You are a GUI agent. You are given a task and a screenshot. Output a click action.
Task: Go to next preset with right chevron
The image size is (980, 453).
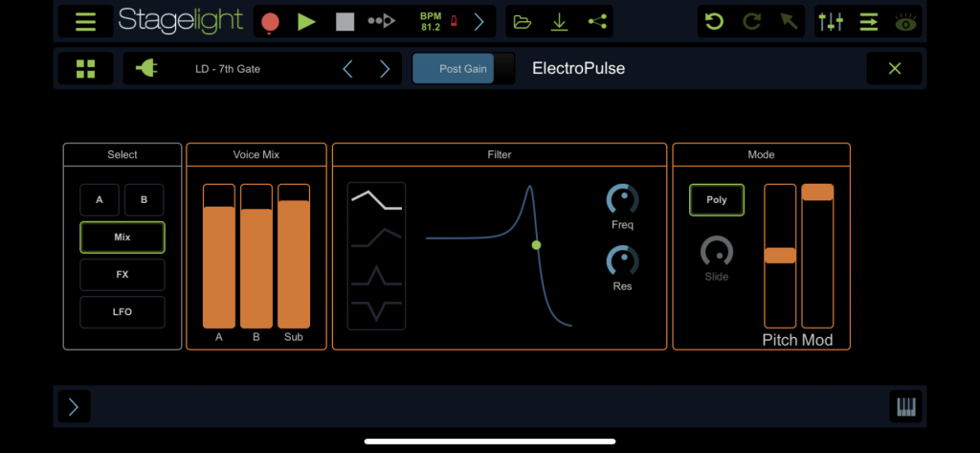(385, 69)
